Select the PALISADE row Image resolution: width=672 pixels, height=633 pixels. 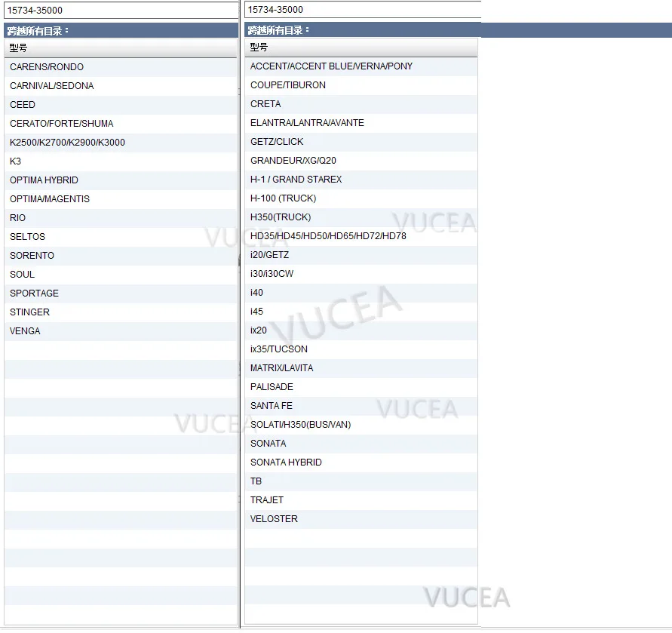(361, 387)
